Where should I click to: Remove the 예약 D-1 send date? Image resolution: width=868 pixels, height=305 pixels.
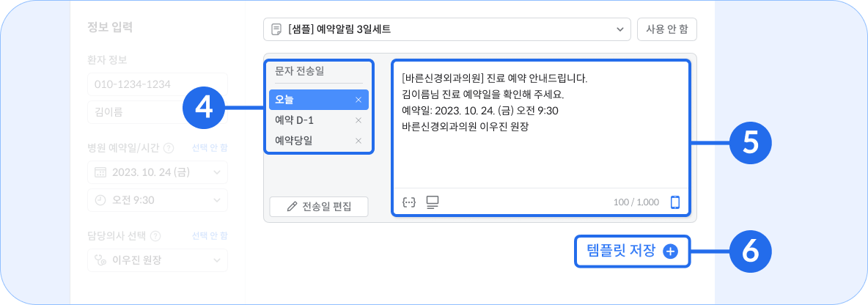(x=358, y=120)
